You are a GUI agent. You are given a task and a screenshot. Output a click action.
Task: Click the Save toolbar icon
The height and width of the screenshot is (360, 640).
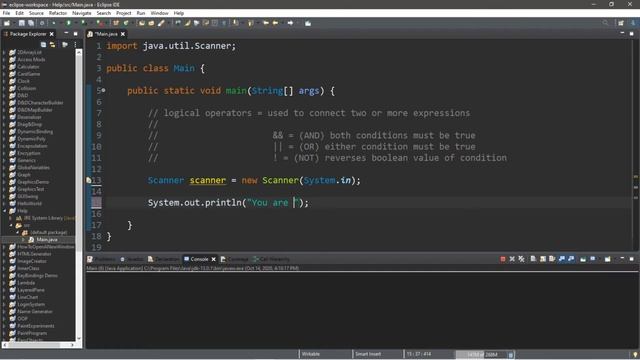(22, 23)
